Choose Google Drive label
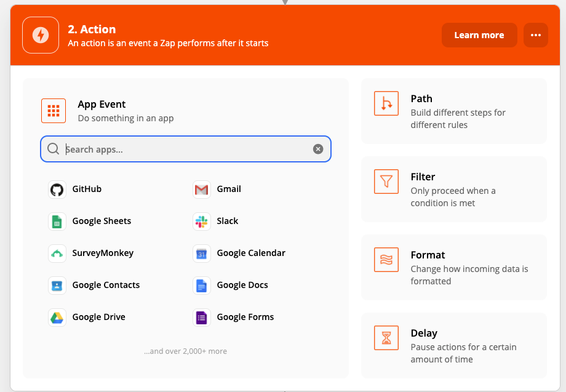The height and width of the screenshot is (392, 566). coord(98,317)
